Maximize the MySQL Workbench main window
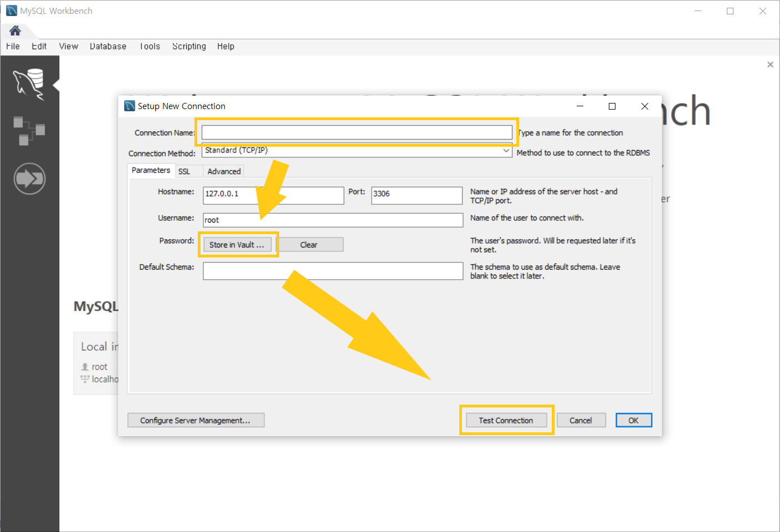 730,11
